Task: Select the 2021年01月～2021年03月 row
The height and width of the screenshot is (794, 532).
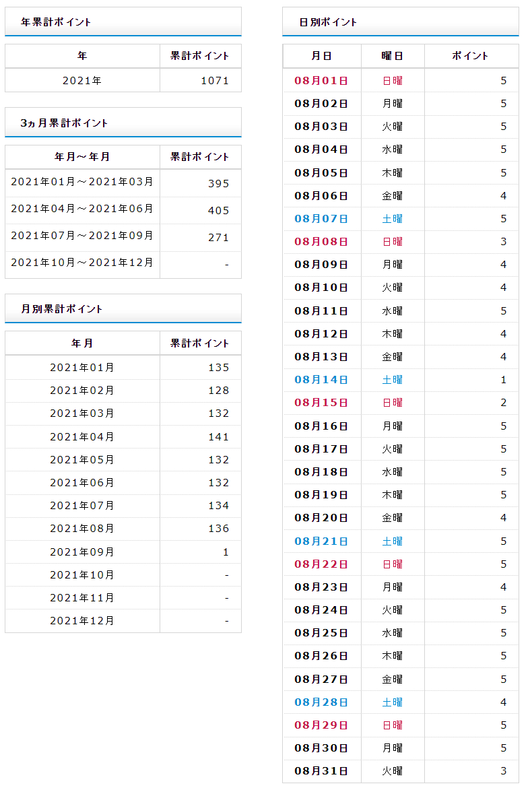Action: (x=123, y=183)
